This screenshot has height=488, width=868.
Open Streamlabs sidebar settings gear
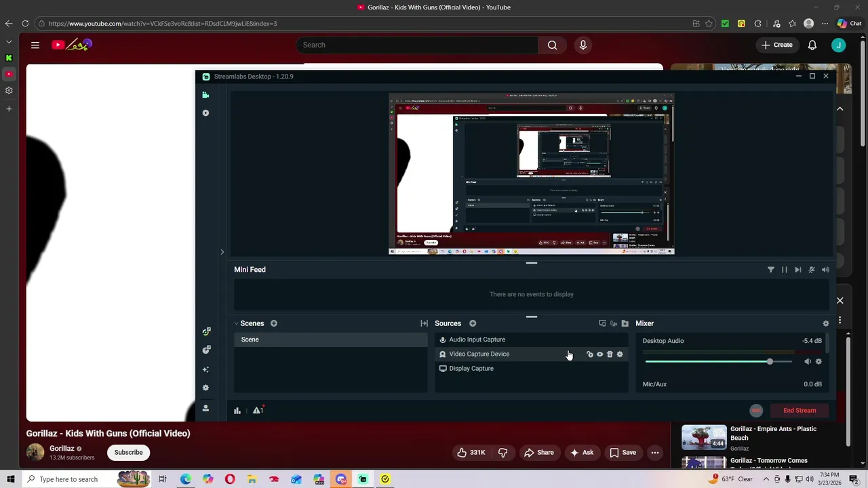point(205,388)
